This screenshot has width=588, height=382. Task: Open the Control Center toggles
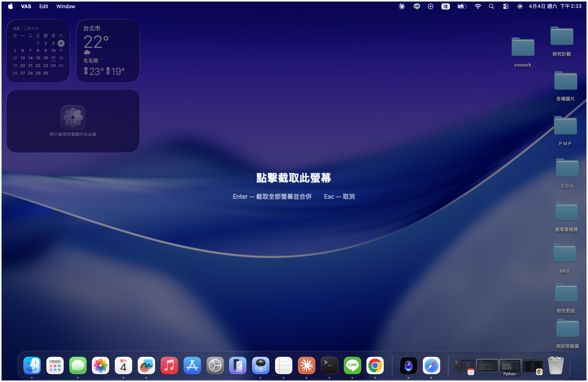tap(506, 6)
